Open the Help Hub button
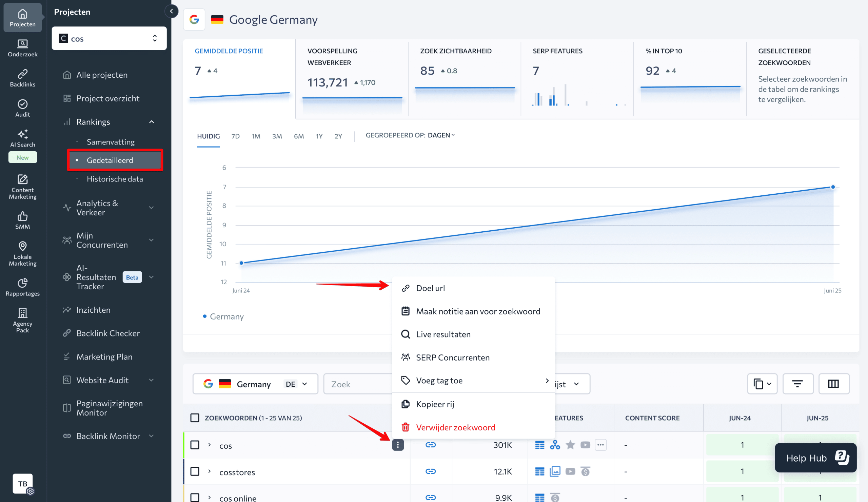The image size is (868, 502). [x=815, y=458]
